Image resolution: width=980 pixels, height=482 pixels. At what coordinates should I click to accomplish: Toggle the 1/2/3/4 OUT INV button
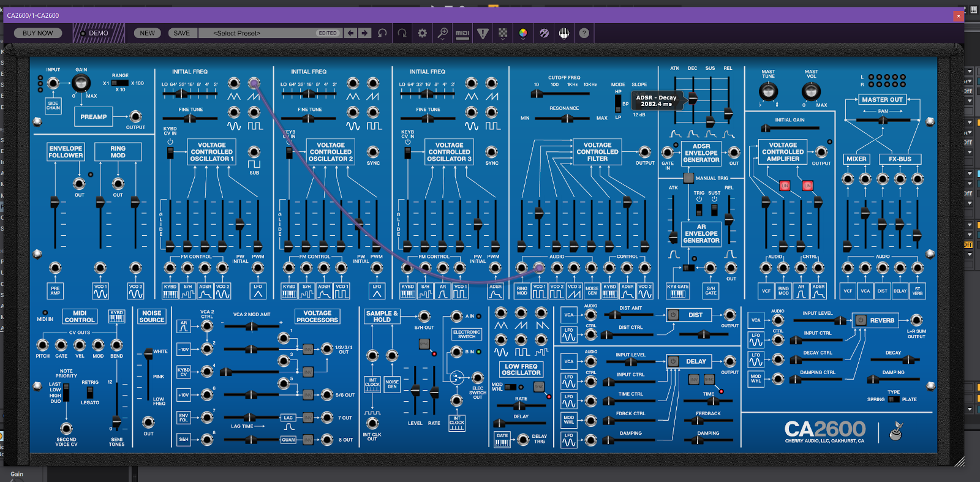click(308, 349)
